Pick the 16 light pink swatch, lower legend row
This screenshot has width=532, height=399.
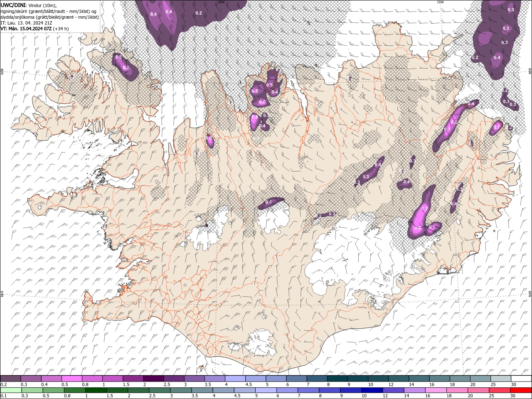pos(435,390)
